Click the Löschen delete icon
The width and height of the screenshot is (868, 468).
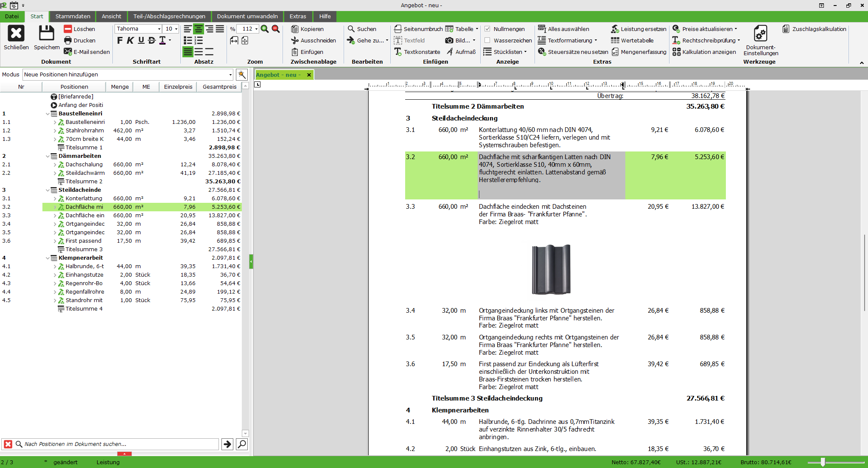(68, 29)
